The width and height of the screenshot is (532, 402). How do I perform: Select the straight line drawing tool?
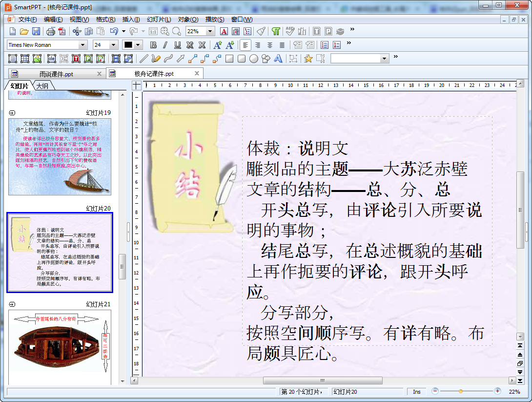click(x=143, y=59)
